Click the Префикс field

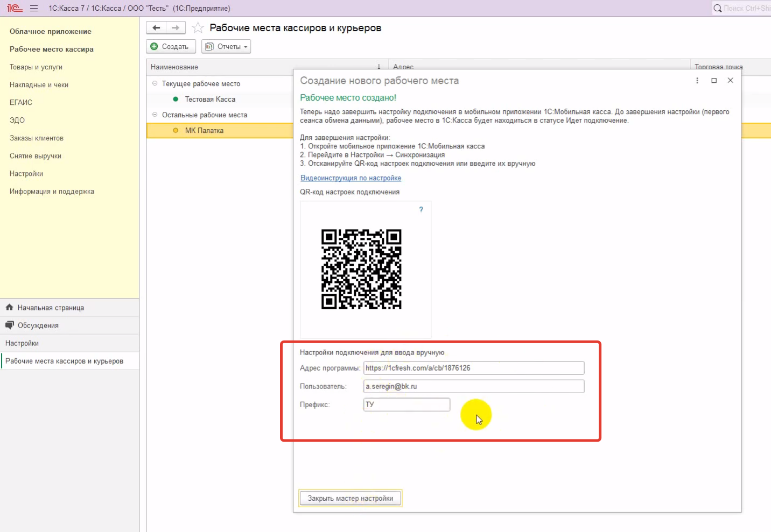tap(407, 405)
